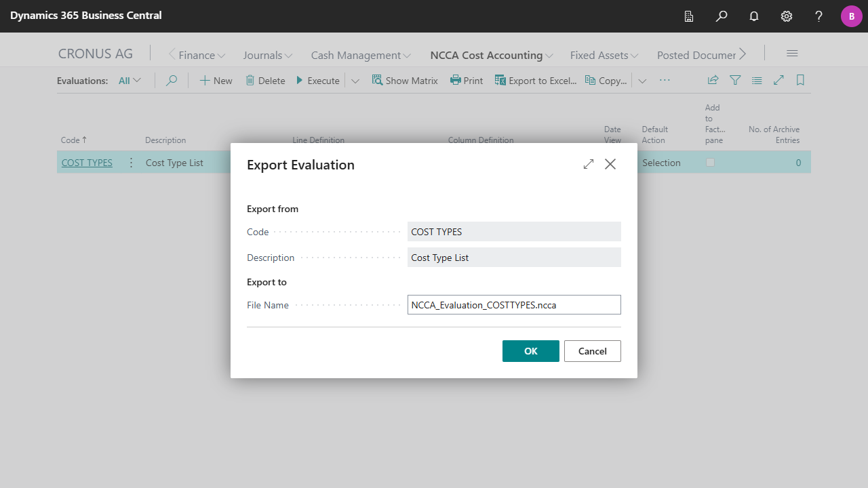Click the help question mark icon
This screenshot has height=488, width=868.
(x=818, y=16)
